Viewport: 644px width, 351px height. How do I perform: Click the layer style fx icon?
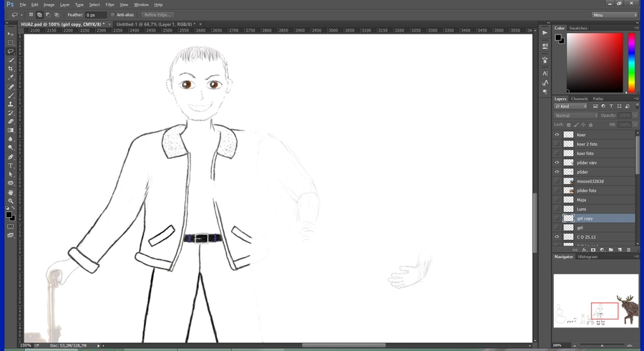(x=584, y=250)
